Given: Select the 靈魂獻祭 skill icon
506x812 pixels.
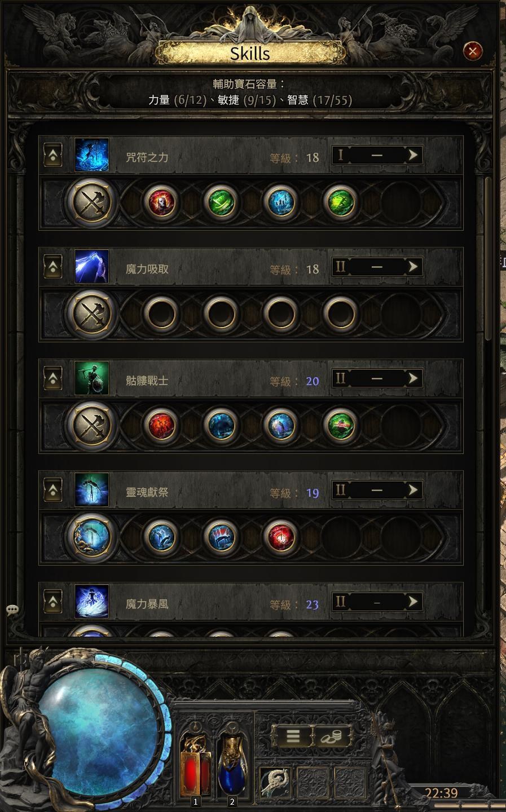Looking at the screenshot, I should pyautogui.click(x=91, y=490).
